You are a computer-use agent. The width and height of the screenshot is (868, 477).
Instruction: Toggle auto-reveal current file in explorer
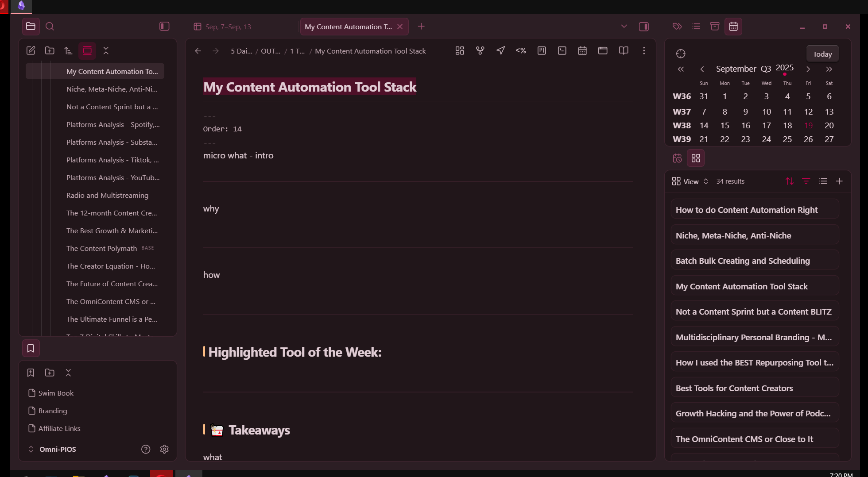[87, 50]
